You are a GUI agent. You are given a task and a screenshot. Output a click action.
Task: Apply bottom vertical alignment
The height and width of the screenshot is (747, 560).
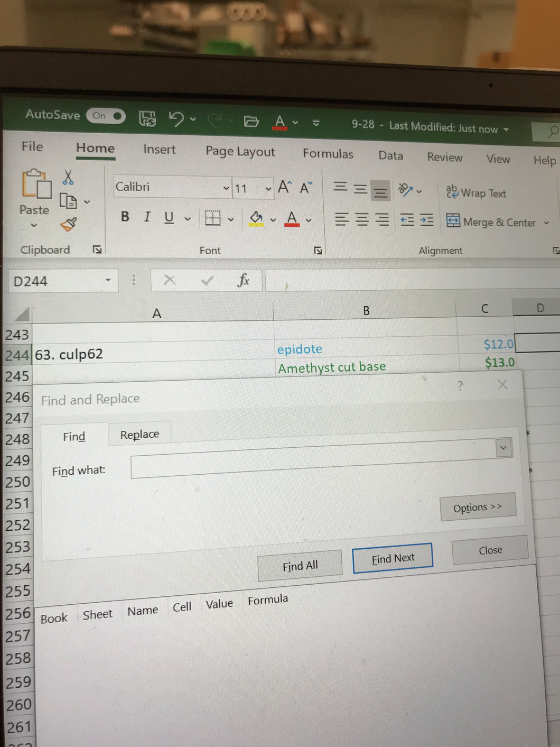(x=380, y=191)
